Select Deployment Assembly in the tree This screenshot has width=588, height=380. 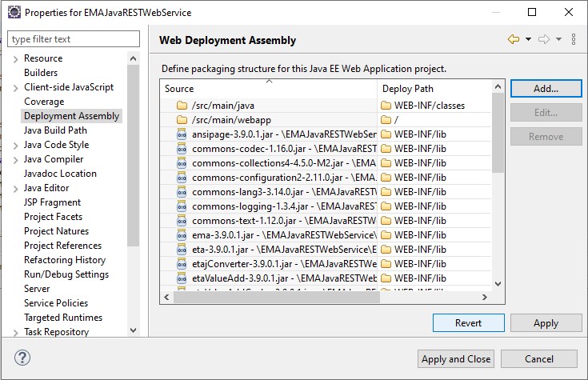[x=72, y=116]
